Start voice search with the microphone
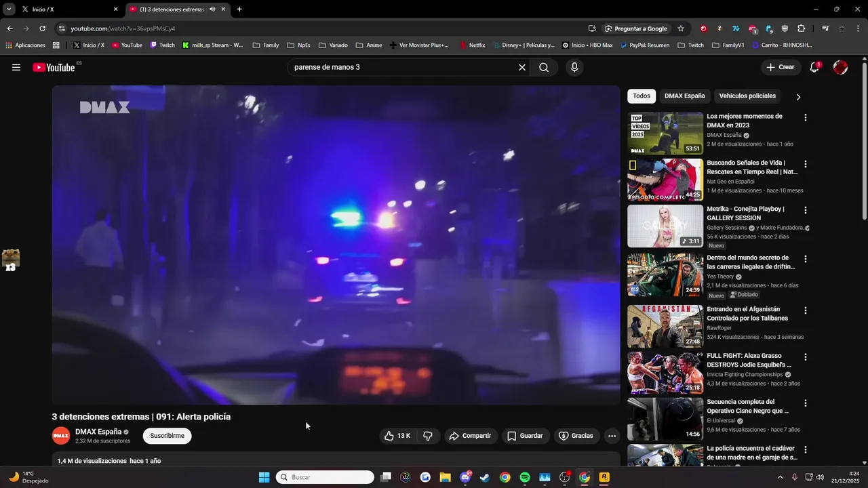868x488 pixels. [x=574, y=67]
